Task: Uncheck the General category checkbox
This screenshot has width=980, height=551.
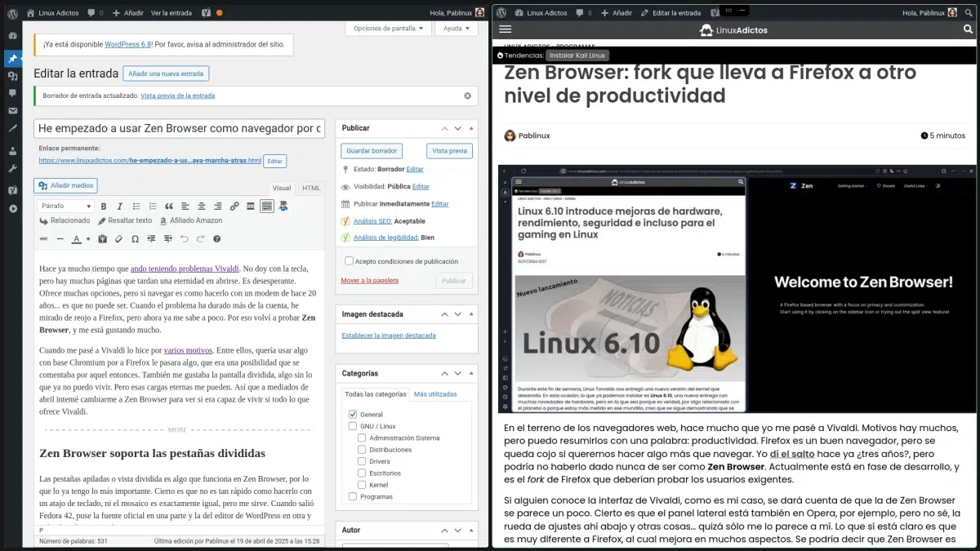Action: pos(353,414)
